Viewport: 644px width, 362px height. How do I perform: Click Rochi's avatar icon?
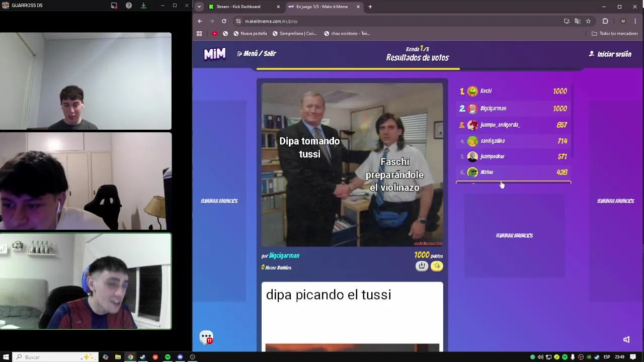coord(472,91)
